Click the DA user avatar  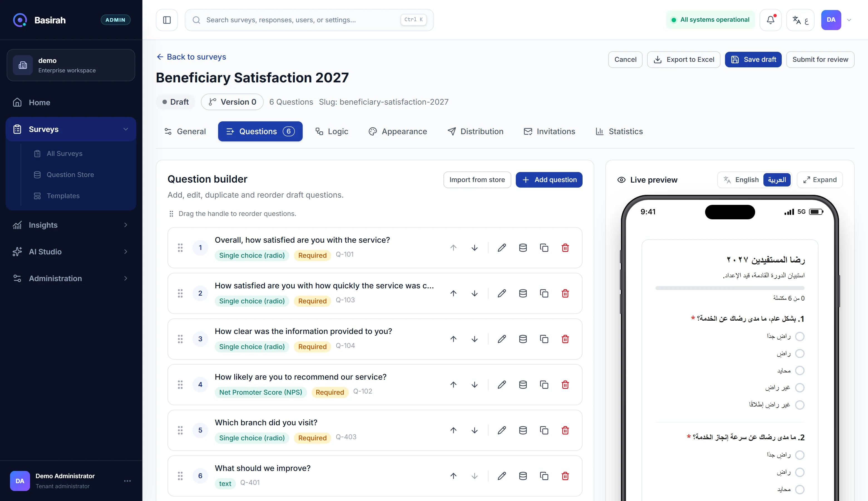point(831,20)
